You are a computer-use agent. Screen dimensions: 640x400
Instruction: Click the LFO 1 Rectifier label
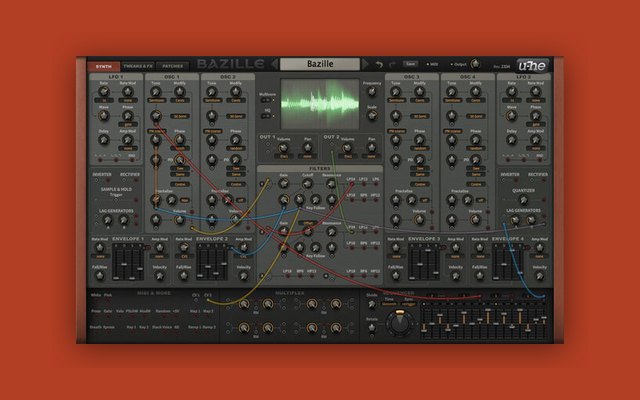coord(130,174)
